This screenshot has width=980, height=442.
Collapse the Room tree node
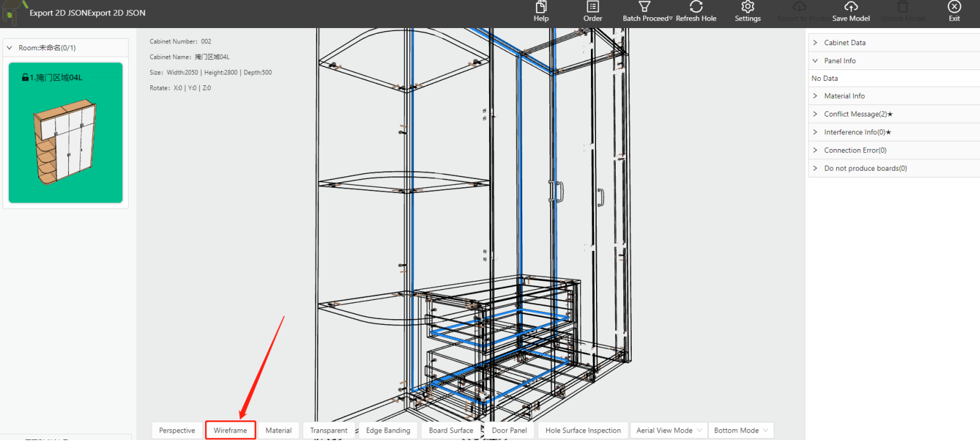pos(10,48)
